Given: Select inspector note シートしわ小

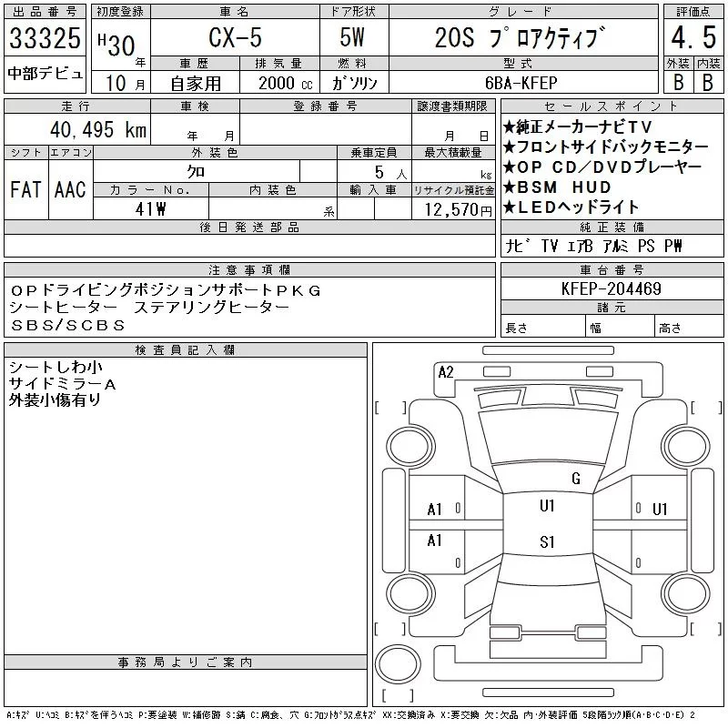Looking at the screenshot, I should (x=56, y=368).
